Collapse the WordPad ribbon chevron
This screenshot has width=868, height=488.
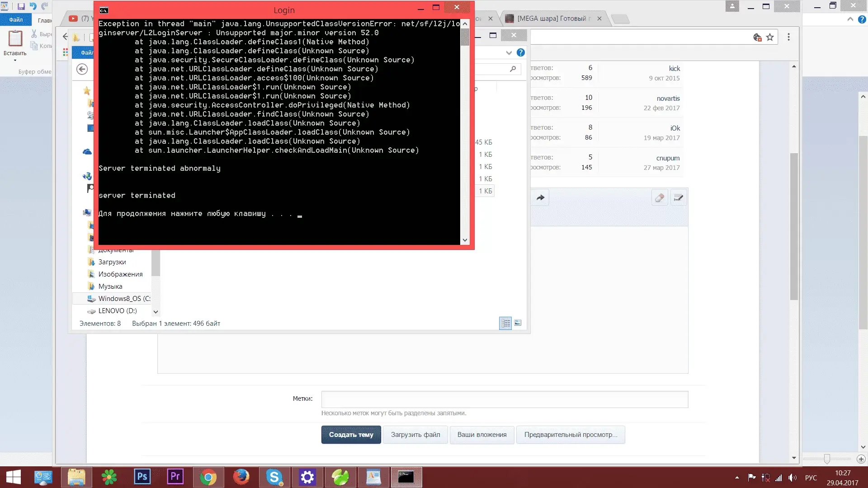[x=850, y=19]
